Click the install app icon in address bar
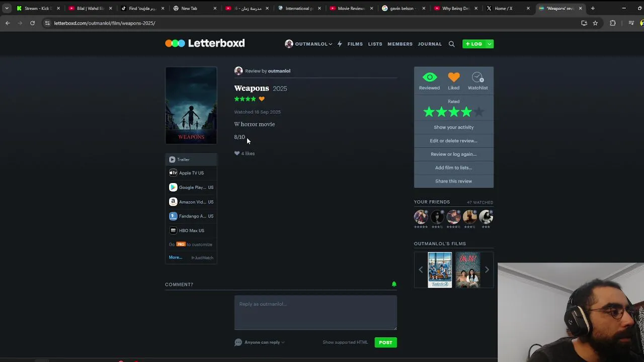 point(584,23)
